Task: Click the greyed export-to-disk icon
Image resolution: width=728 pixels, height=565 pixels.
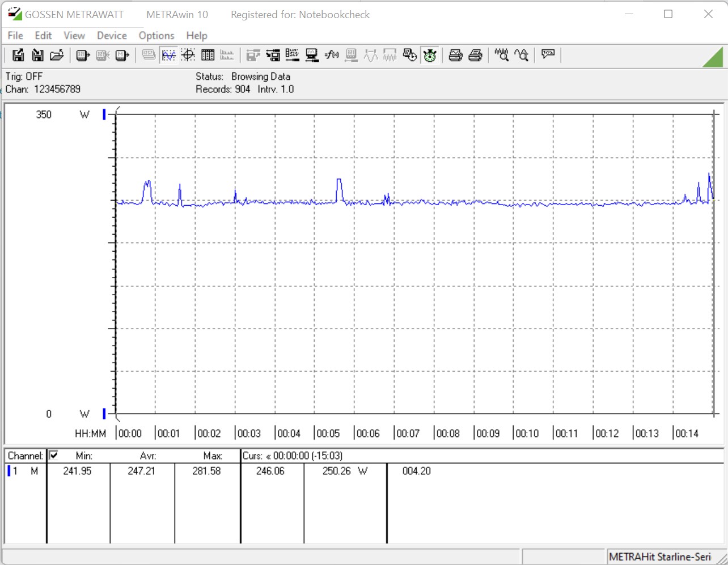Action: pos(253,55)
